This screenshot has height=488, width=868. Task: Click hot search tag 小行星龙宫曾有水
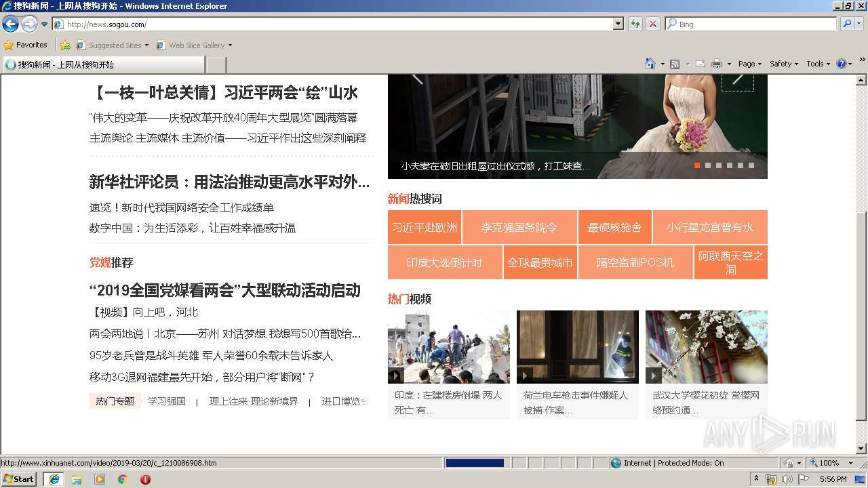click(x=710, y=227)
